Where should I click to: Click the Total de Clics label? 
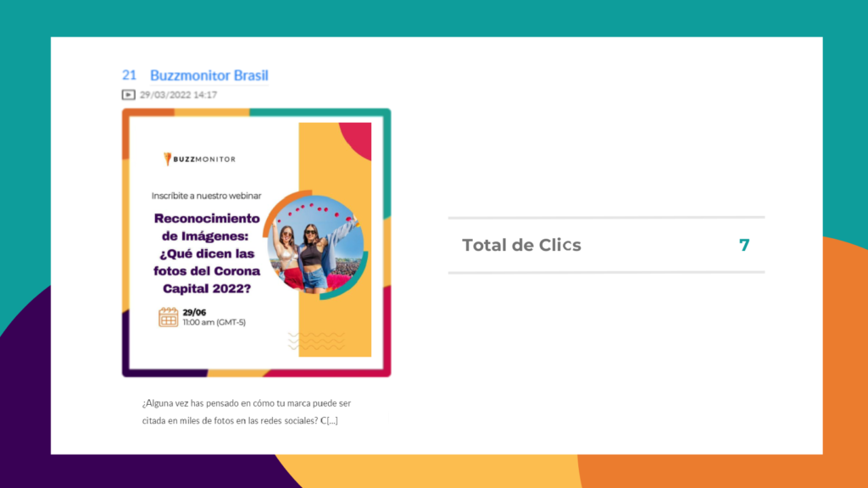(x=521, y=245)
